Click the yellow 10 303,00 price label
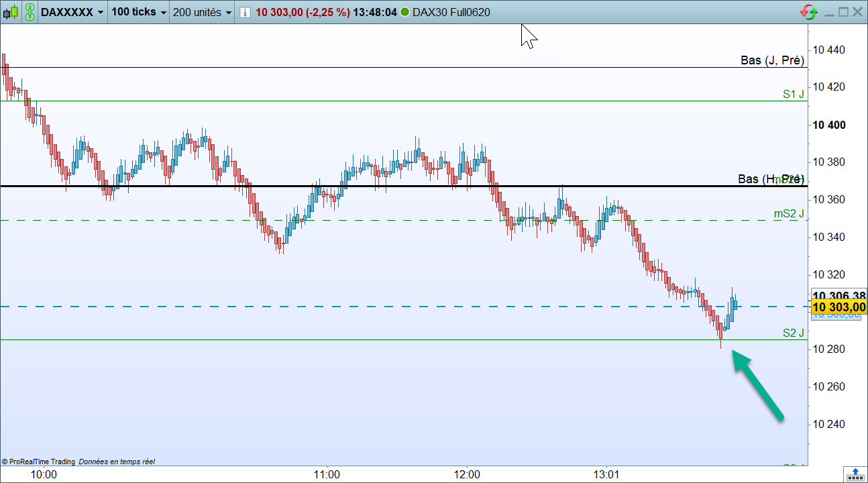 [838, 307]
